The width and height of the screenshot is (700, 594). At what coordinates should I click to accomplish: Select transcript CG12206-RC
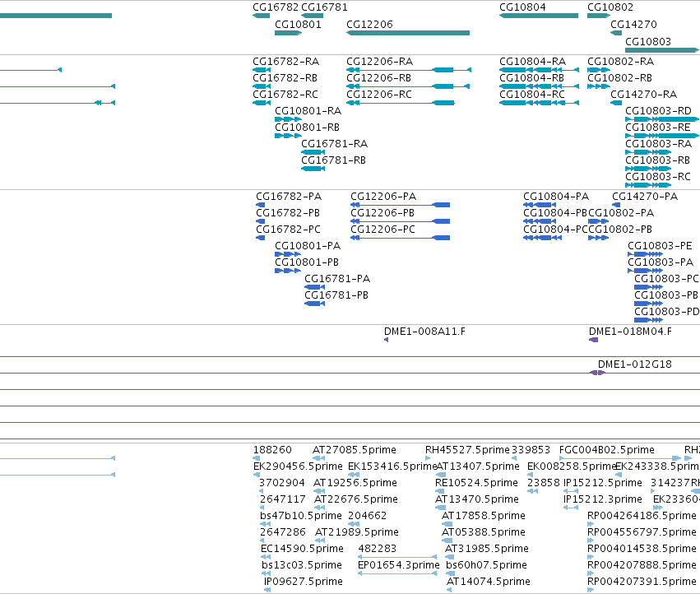(x=379, y=95)
